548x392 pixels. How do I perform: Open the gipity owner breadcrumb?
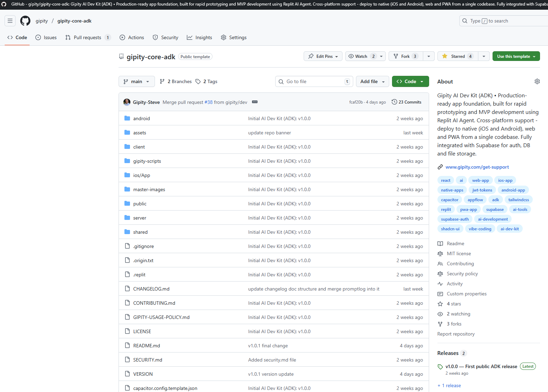tap(42, 21)
